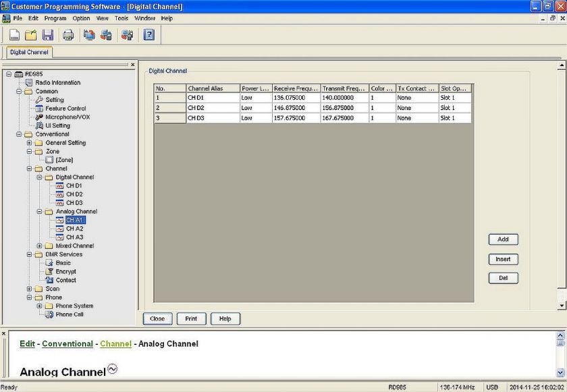Collapse the Conventional folder

(x=19, y=134)
